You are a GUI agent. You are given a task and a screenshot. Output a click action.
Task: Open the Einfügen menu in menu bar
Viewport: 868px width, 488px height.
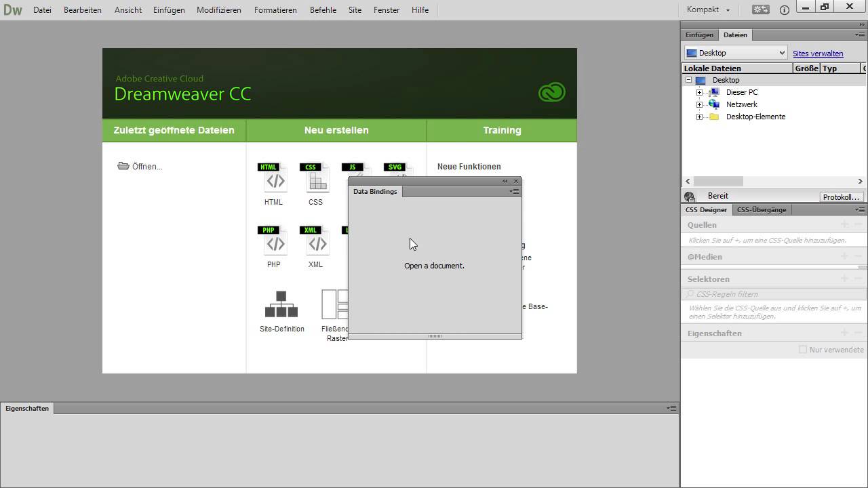pyautogui.click(x=169, y=10)
